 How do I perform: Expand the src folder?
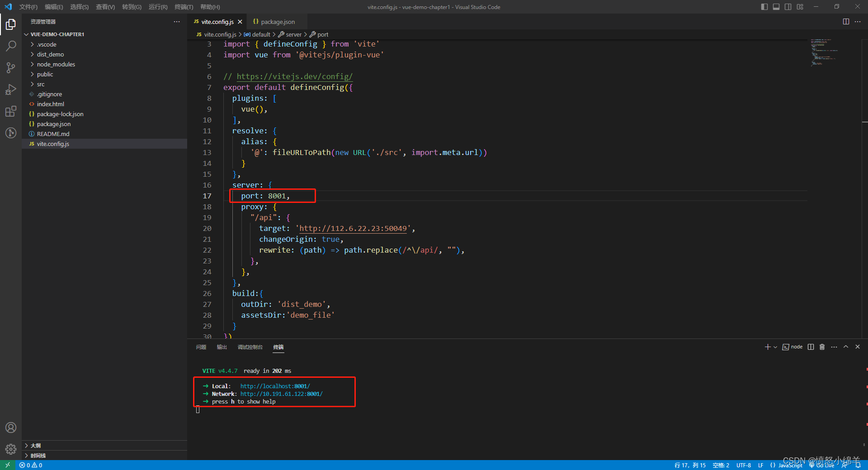pyautogui.click(x=104, y=84)
